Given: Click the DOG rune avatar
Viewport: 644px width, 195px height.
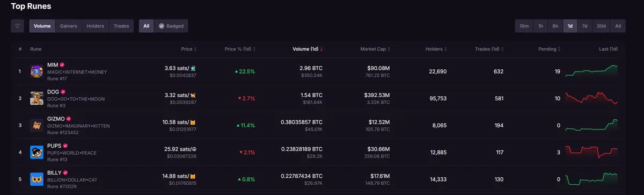Looking at the screenshot, I should (x=36, y=98).
